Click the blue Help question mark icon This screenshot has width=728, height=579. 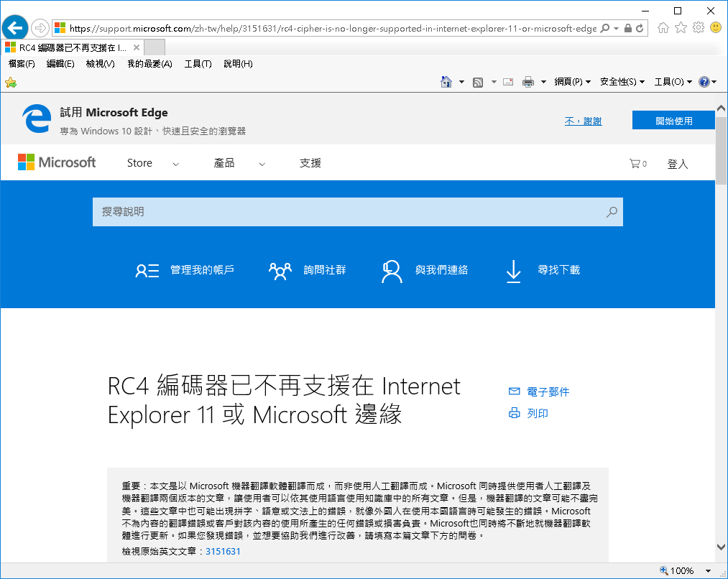click(704, 82)
